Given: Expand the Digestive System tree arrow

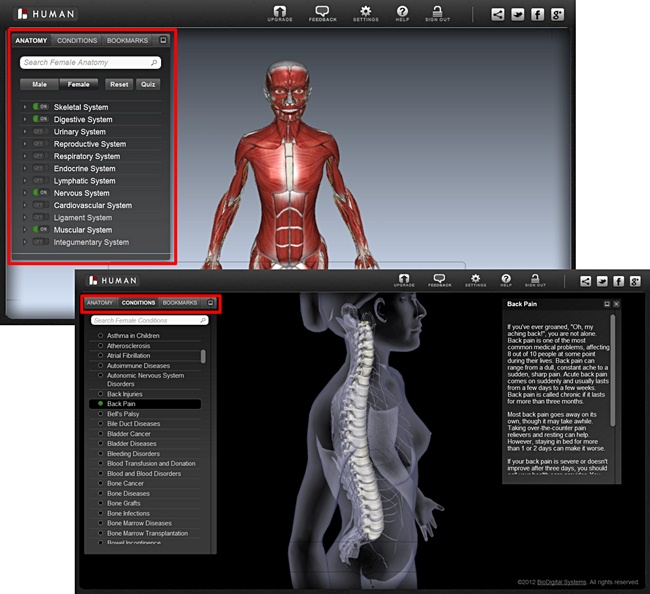Looking at the screenshot, I should click(24, 120).
